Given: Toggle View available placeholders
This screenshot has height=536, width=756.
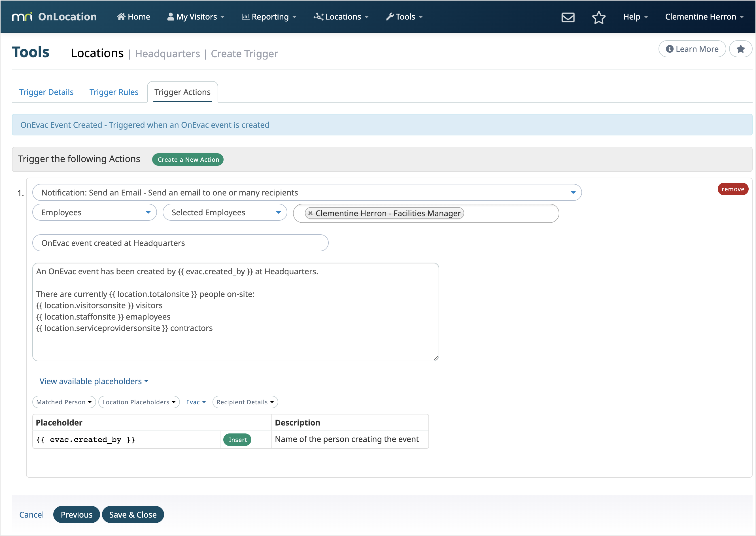Looking at the screenshot, I should [94, 381].
